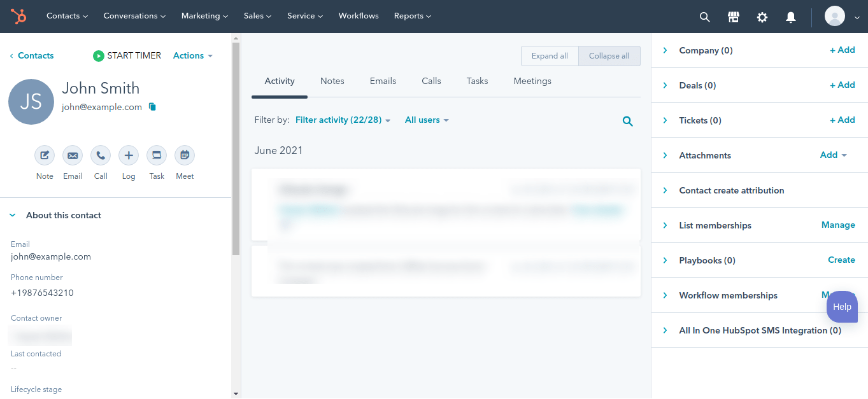The image size is (868, 399).
Task: Check notifications via the bell icon
Action: pos(790,17)
